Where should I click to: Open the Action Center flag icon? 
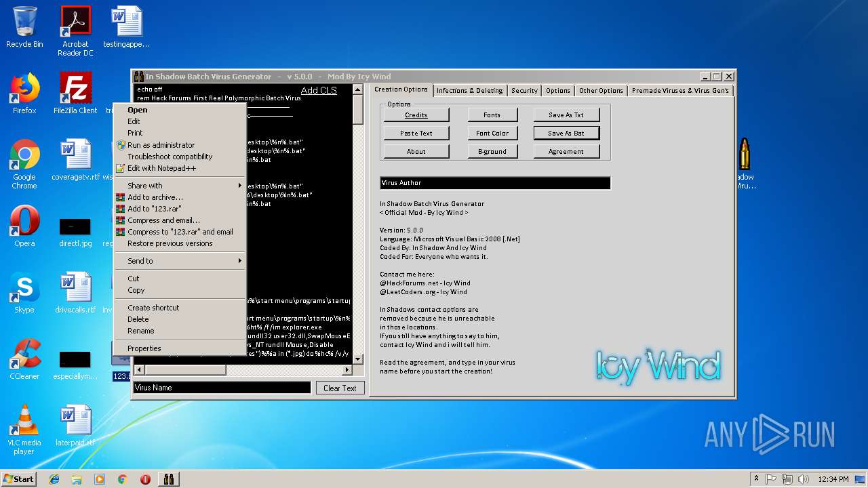[771, 479]
